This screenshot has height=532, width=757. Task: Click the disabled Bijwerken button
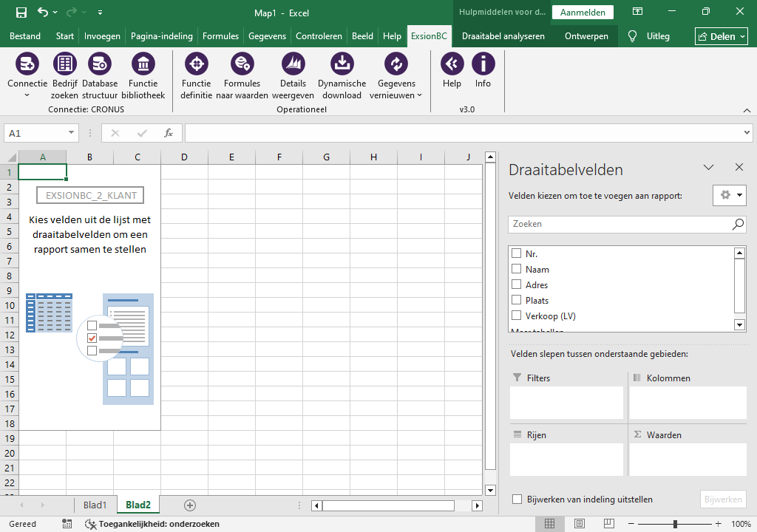coord(723,499)
